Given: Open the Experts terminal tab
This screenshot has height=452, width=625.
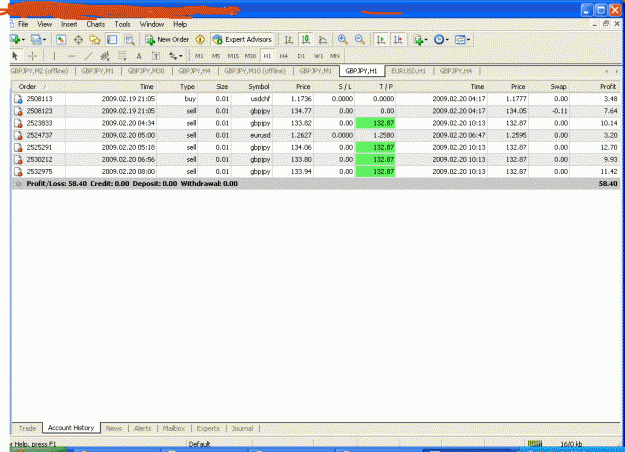Looking at the screenshot, I should (x=208, y=428).
